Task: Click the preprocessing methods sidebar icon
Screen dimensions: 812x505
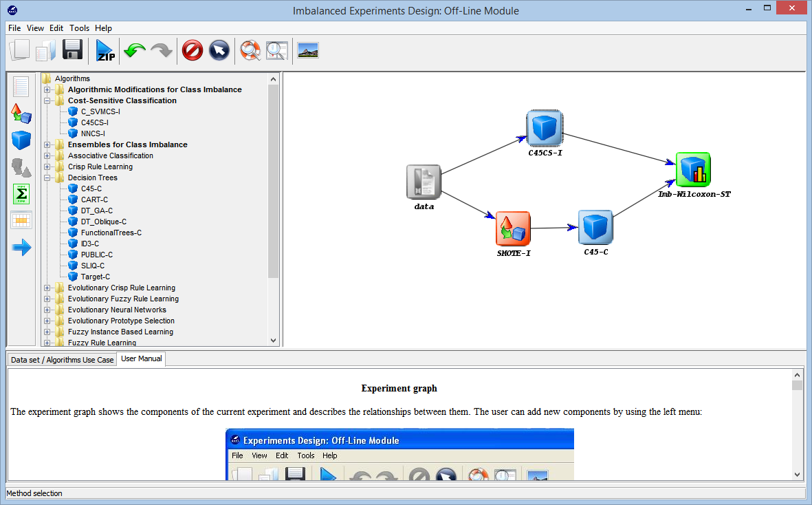Action: tap(21, 114)
